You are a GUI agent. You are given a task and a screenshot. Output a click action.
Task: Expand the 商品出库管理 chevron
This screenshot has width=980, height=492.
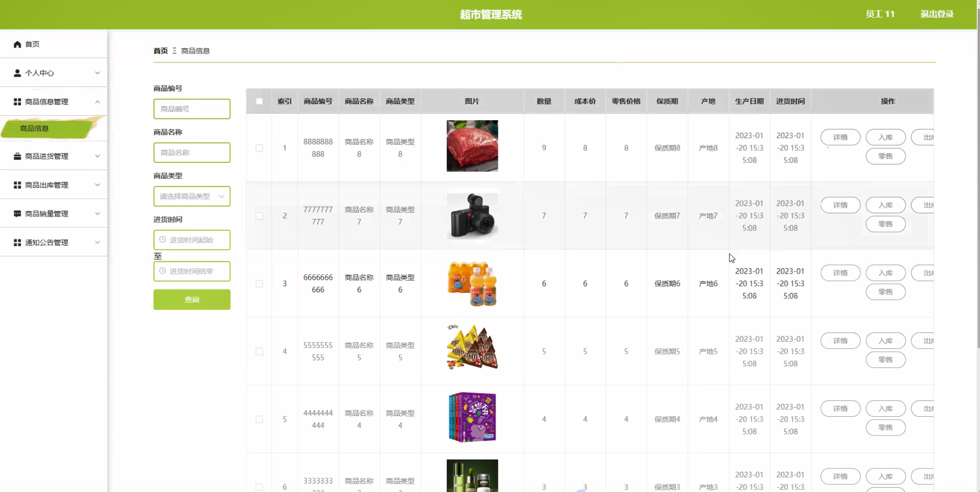[98, 185]
